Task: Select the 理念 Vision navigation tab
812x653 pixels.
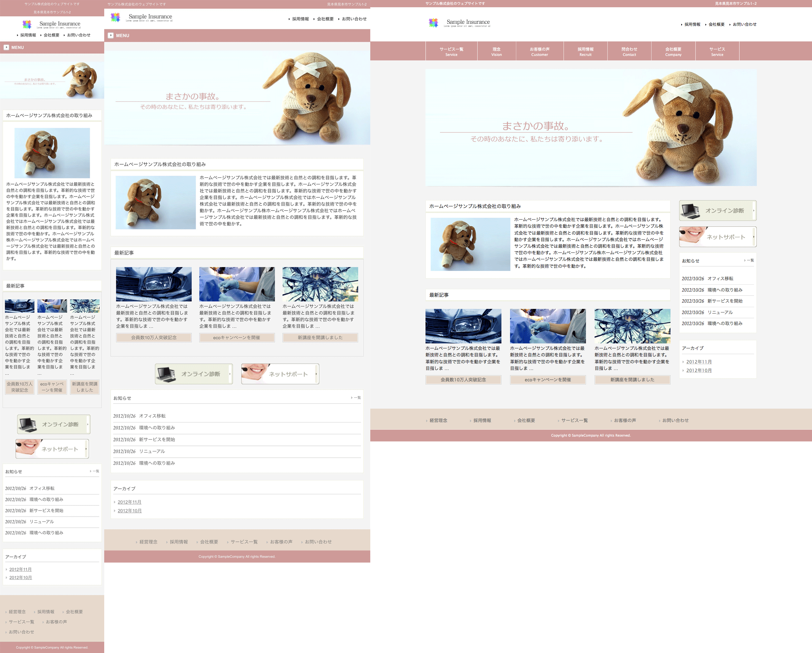Action: [x=496, y=51]
